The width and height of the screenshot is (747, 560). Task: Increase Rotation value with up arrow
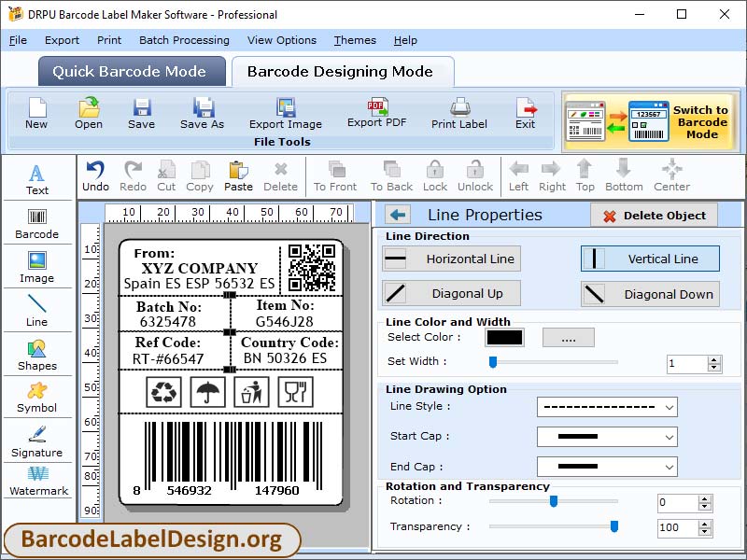pos(705,499)
